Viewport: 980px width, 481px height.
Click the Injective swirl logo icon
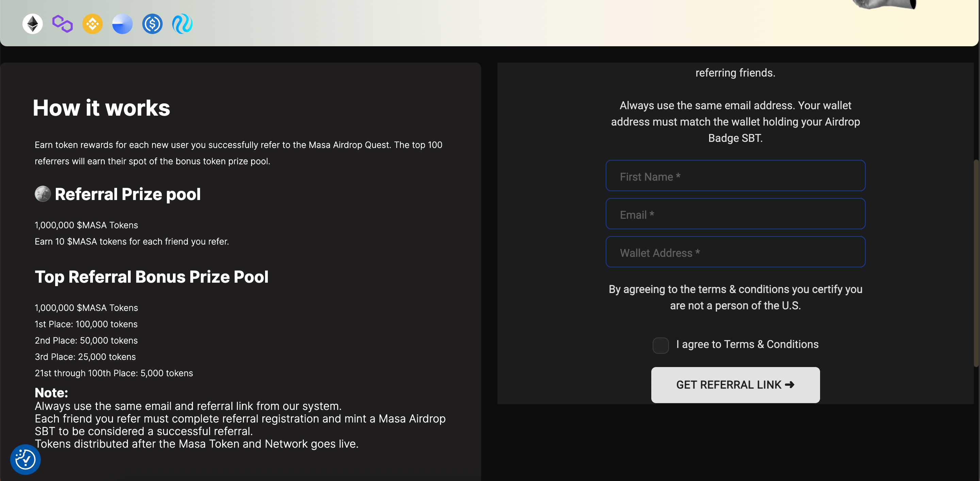coord(182,24)
